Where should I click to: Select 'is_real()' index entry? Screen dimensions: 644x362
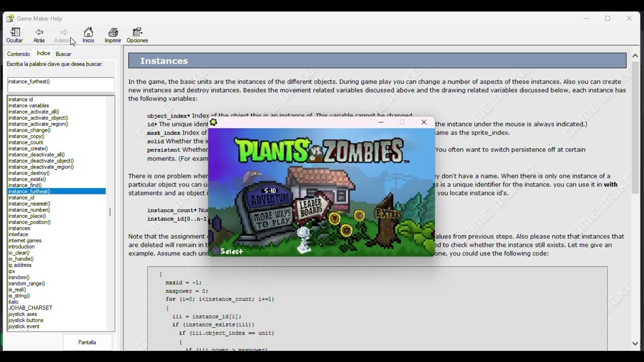[x=17, y=290]
